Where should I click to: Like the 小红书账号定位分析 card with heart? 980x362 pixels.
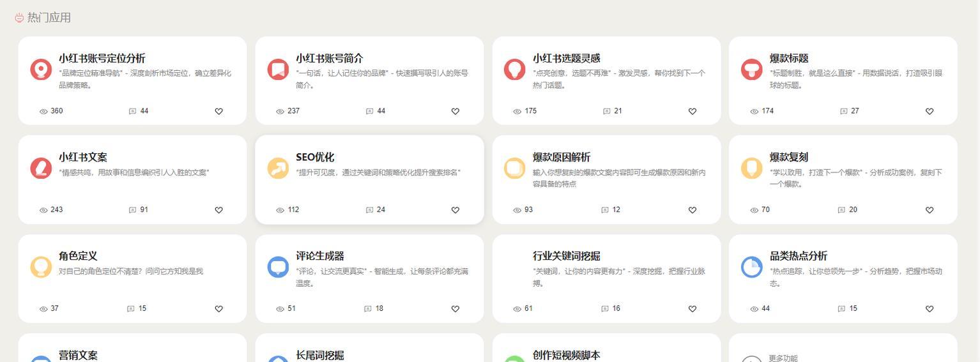click(x=218, y=111)
